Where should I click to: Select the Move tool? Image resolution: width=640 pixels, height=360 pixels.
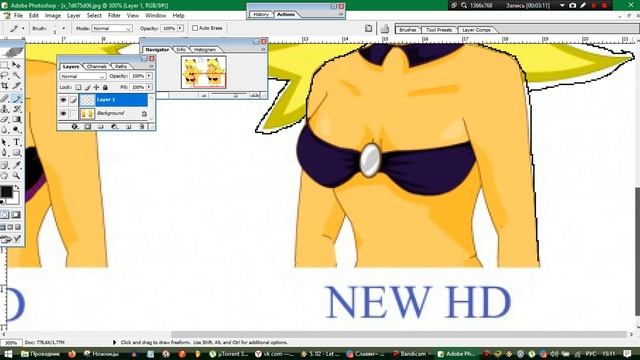(x=16, y=65)
